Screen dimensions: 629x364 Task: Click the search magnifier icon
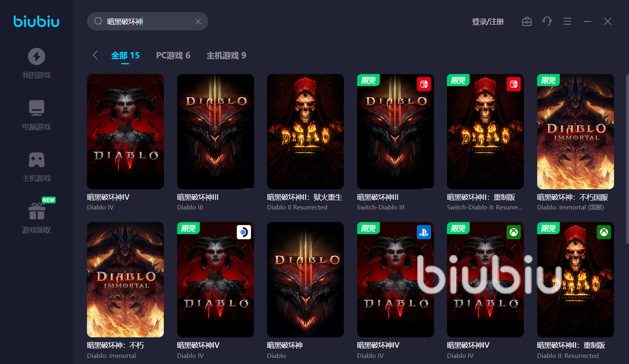pos(98,21)
